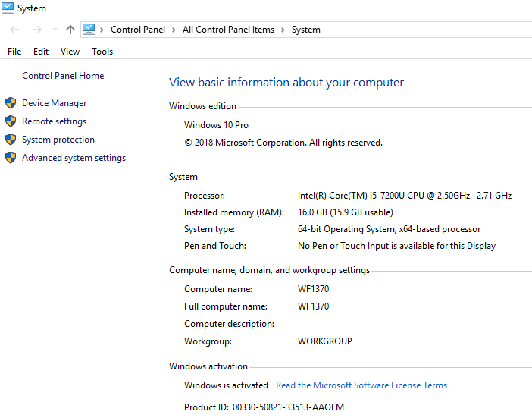Click the '16.0 GB (15.9 GB usable)' value
The width and height of the screenshot is (532, 418).
346,212
